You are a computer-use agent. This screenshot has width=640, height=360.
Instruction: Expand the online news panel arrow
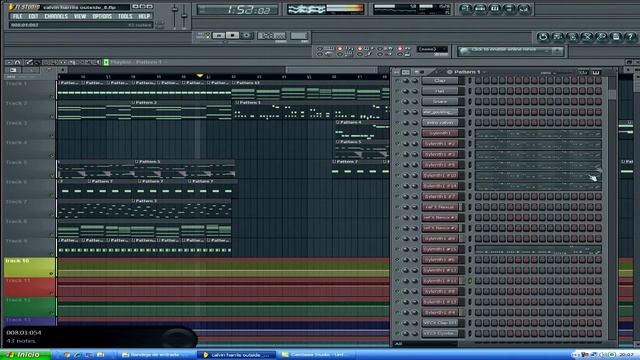coord(558,51)
